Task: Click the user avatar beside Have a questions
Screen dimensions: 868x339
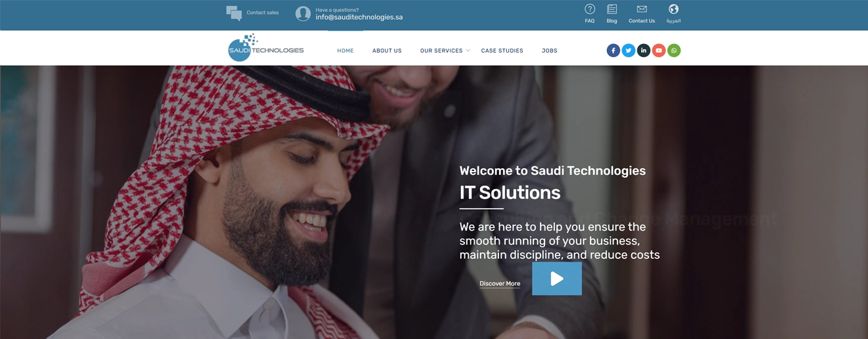Action: (303, 14)
